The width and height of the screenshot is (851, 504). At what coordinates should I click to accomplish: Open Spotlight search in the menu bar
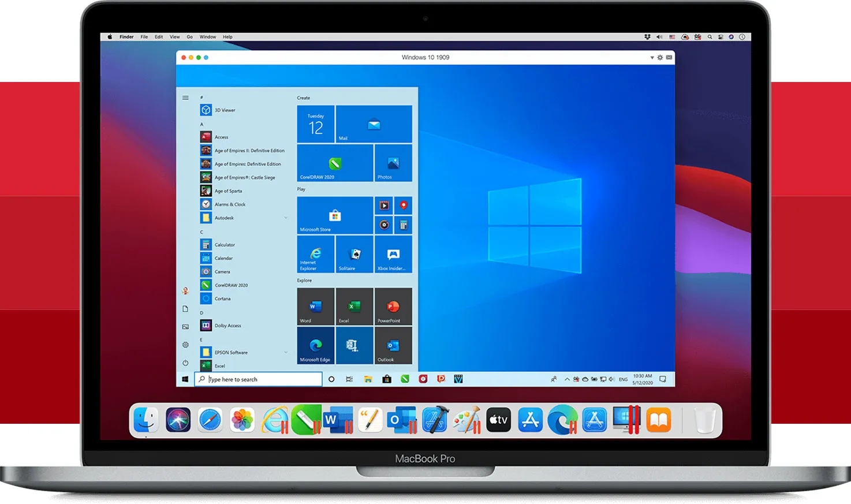point(710,37)
